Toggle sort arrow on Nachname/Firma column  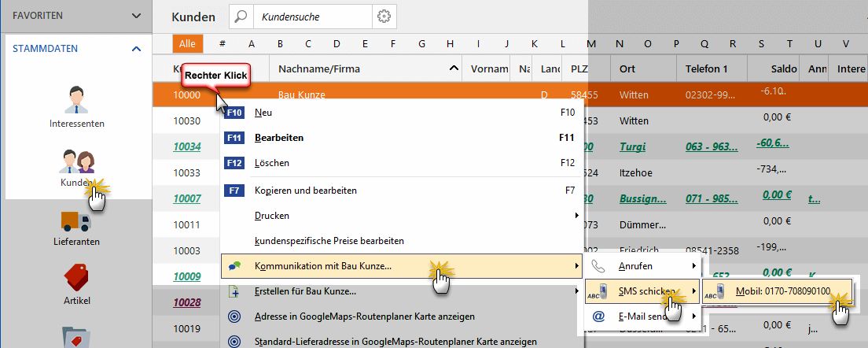454,68
